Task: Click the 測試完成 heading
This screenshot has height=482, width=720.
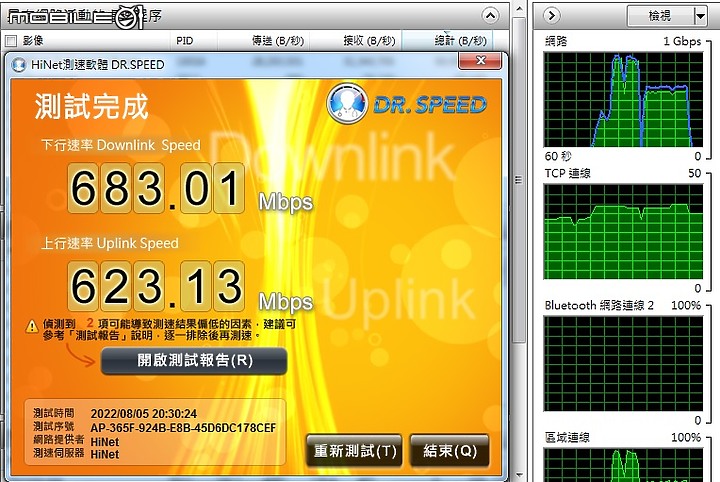Action: pos(92,106)
